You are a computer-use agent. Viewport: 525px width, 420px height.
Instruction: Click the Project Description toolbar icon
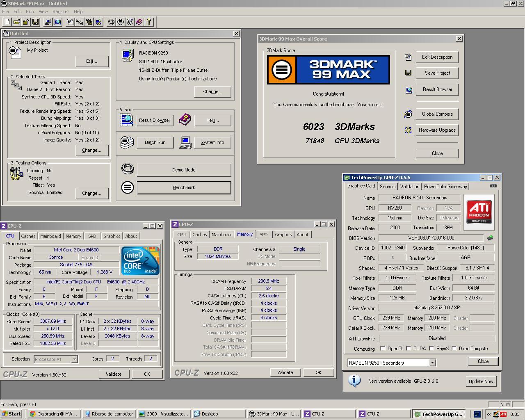[x=70, y=22]
